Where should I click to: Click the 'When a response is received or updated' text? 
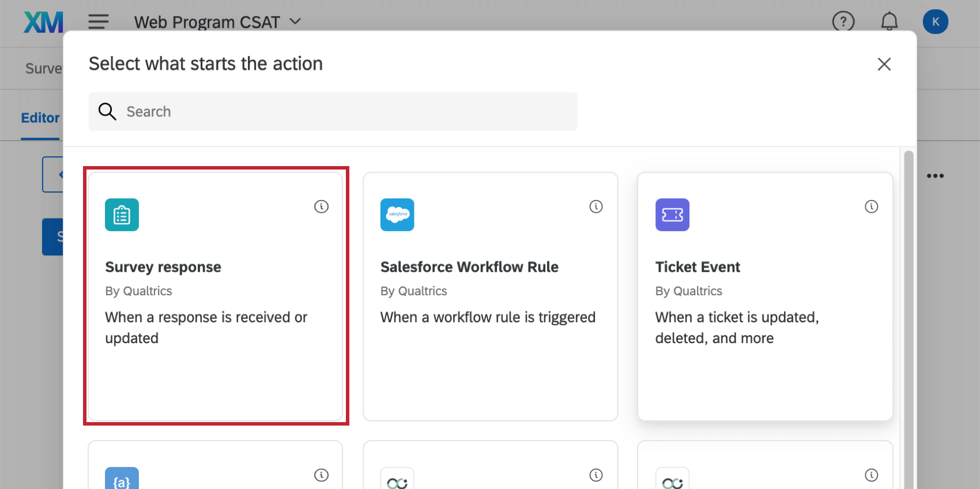[x=206, y=328]
